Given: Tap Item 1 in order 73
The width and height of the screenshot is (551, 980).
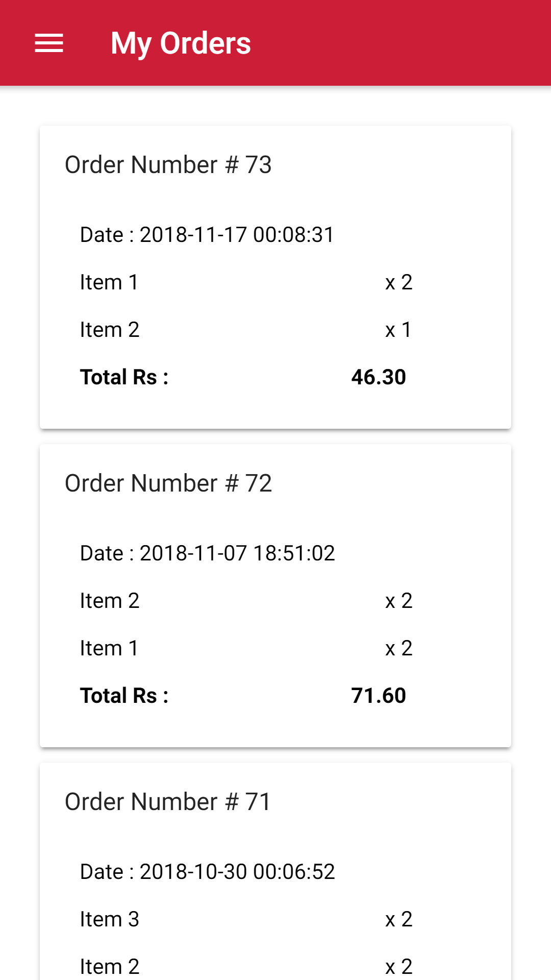Looking at the screenshot, I should (x=109, y=282).
